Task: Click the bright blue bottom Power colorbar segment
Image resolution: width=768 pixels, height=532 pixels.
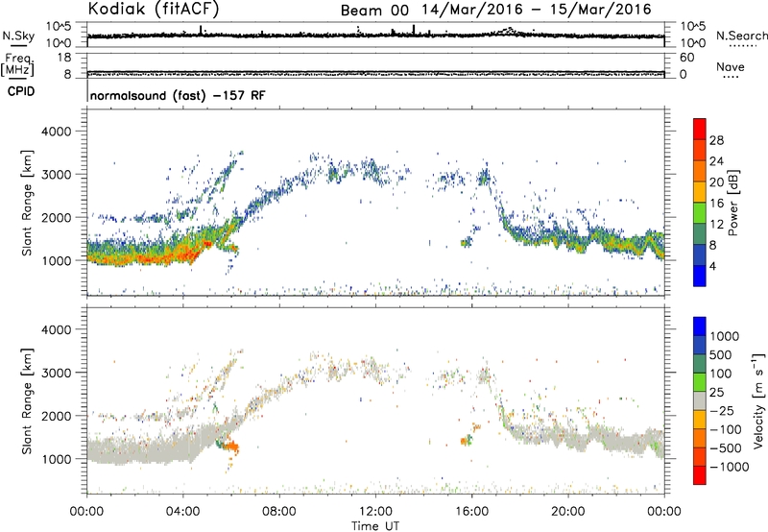Action: 700,276
